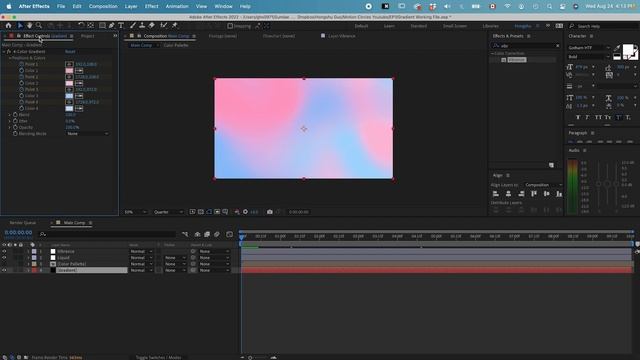Hide the first timeline layer via eye
Viewport: 640px width, 360px height.
[x=4, y=251]
